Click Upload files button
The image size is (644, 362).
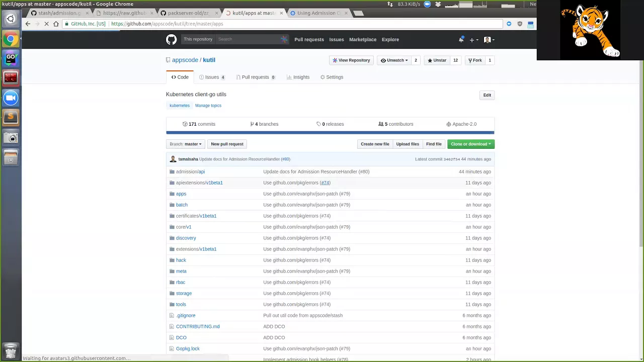408,144
